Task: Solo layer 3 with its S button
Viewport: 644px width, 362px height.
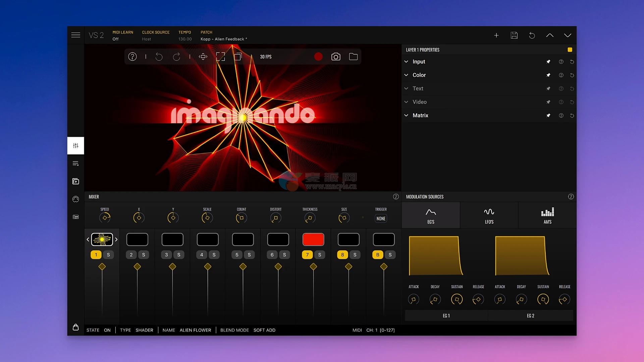Action: click(x=179, y=255)
